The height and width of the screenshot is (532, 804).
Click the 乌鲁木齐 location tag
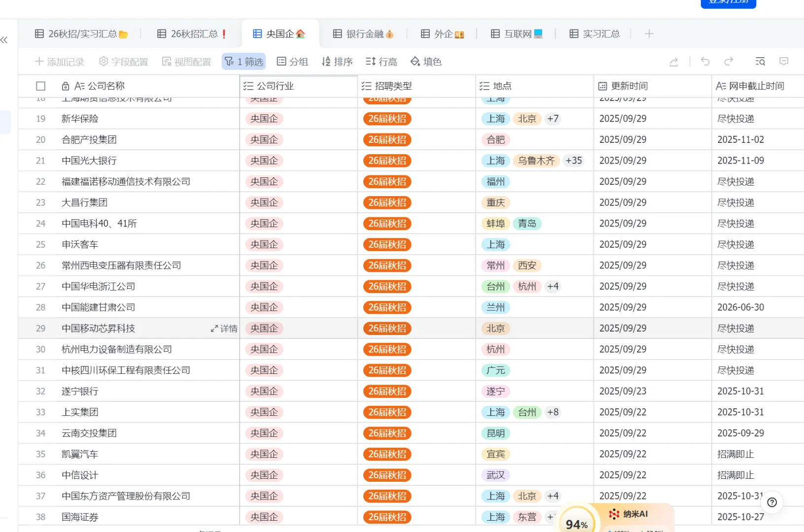[x=536, y=161]
